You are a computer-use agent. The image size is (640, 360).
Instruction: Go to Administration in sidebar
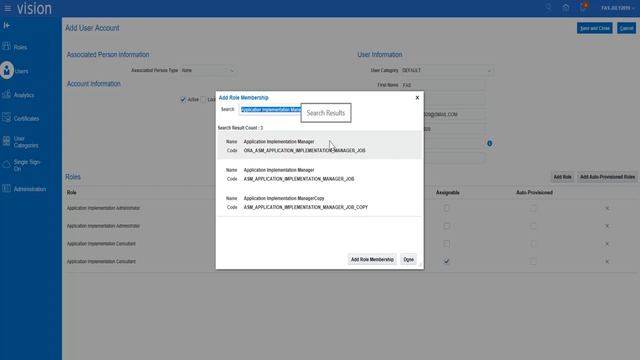coord(29,189)
